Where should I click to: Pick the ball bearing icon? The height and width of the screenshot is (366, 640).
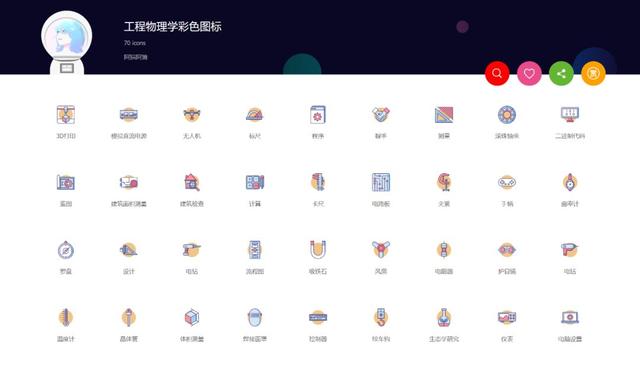click(507, 115)
